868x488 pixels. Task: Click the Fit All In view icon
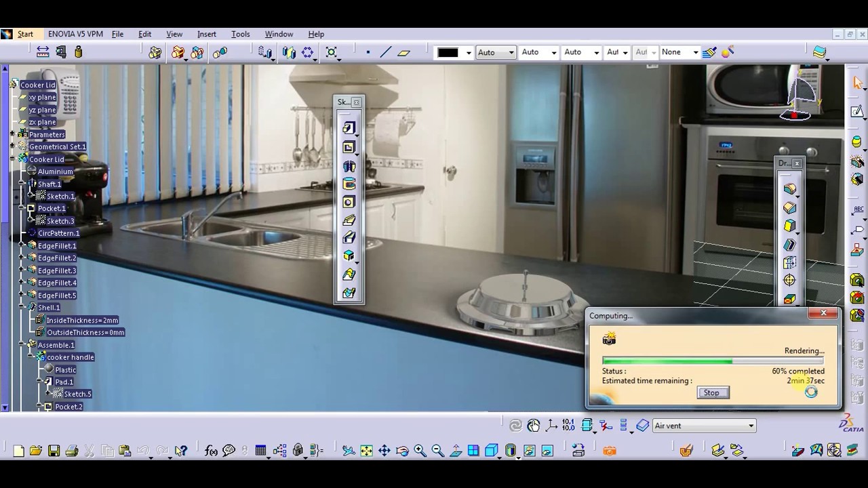[366, 451]
